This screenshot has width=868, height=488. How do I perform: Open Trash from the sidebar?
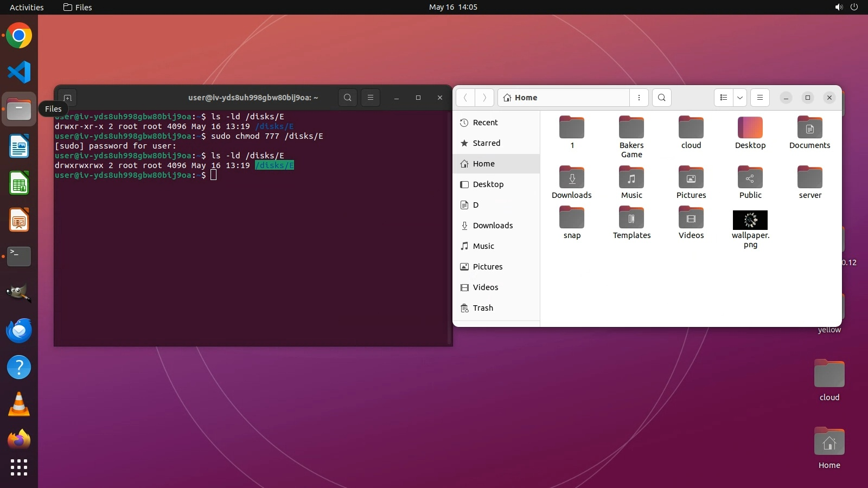pos(482,308)
